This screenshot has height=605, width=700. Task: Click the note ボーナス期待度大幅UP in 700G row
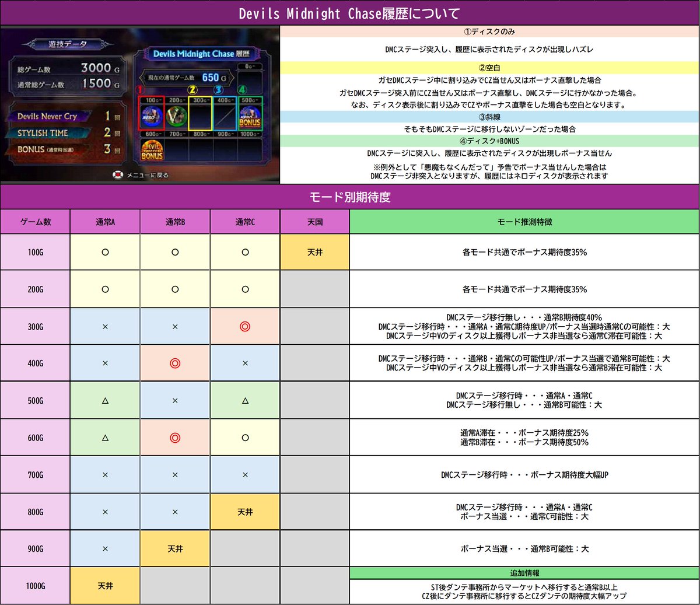[524, 475]
